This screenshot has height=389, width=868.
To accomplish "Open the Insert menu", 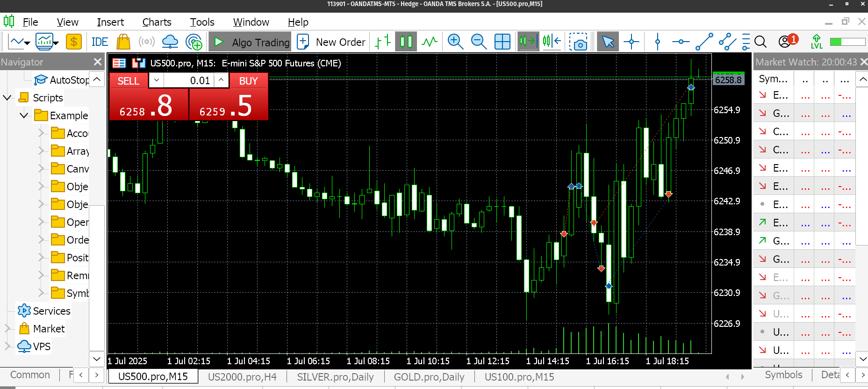I will [110, 22].
